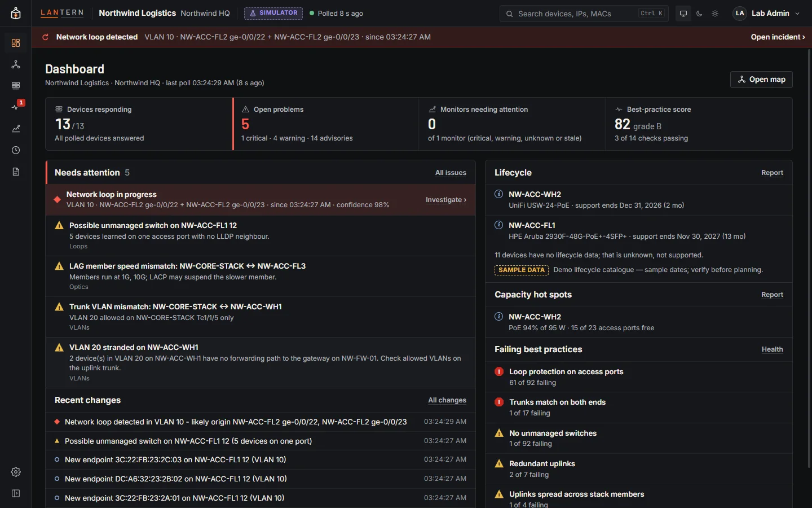
Task: Open NW-ACC-FL1 lifecycle entry
Action: pos(639,230)
